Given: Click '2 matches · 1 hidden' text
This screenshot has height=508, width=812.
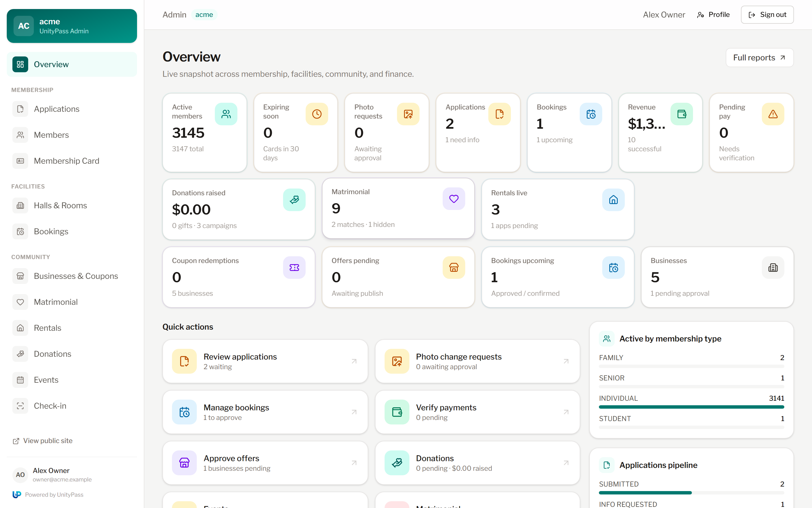Looking at the screenshot, I should [363, 224].
